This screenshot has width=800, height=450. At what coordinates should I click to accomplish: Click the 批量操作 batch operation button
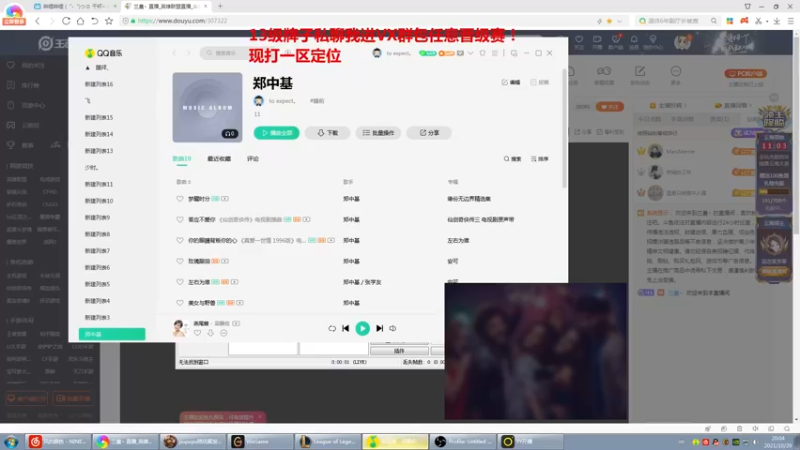(x=378, y=133)
